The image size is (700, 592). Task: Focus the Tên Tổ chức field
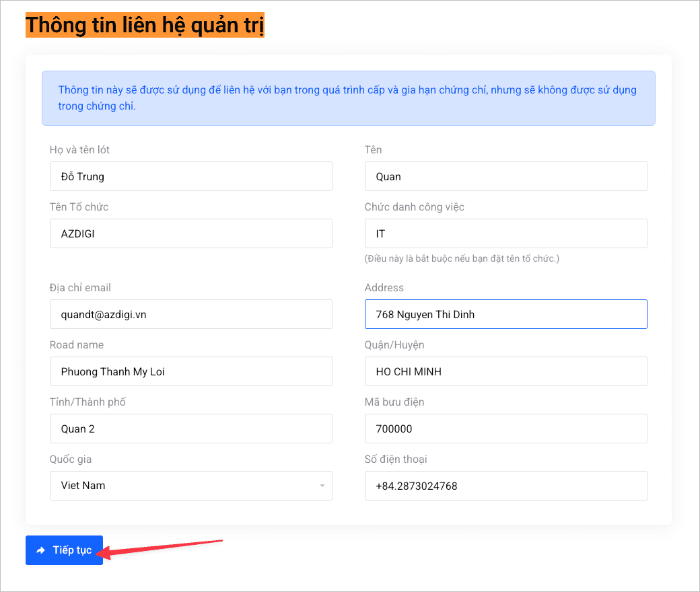[x=190, y=233]
